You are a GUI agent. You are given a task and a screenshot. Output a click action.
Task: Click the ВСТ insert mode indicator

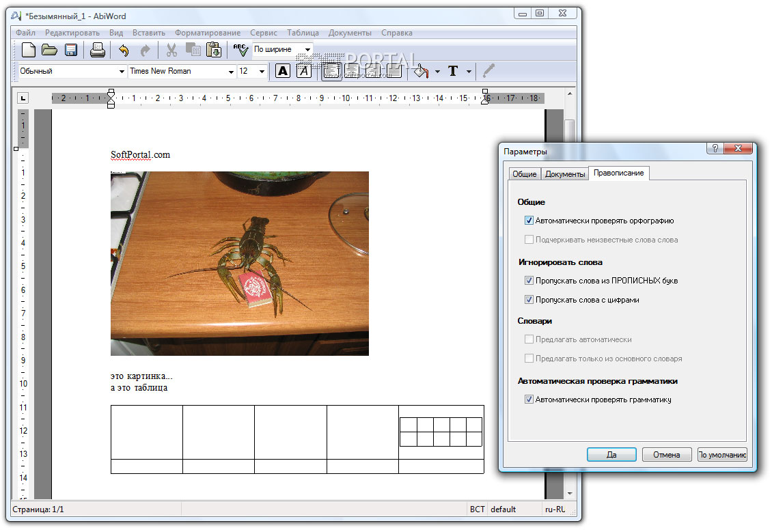tap(477, 509)
